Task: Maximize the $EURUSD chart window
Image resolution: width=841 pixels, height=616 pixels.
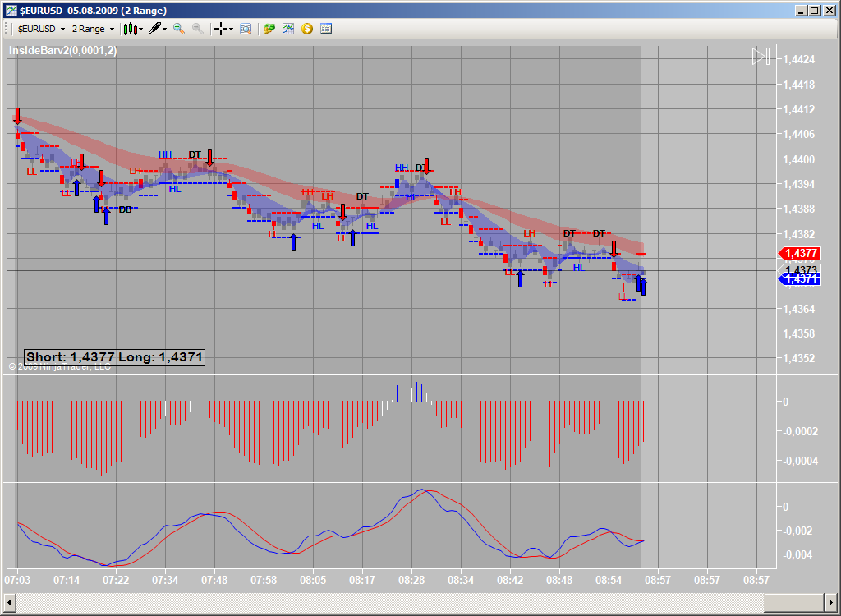Action: point(814,10)
